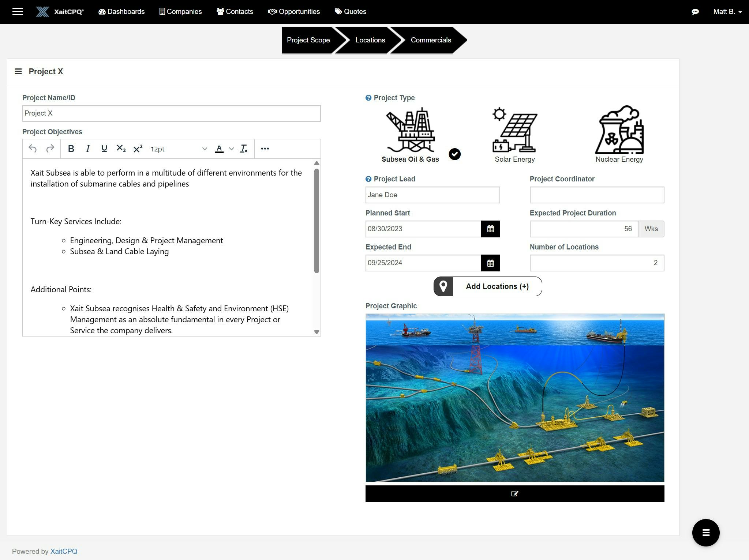The height and width of the screenshot is (560, 749).
Task: Click the Add Locations (+) button
Action: click(497, 286)
